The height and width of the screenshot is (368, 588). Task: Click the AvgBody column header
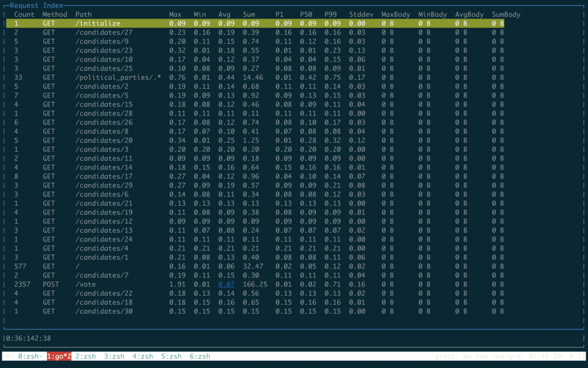(469, 14)
